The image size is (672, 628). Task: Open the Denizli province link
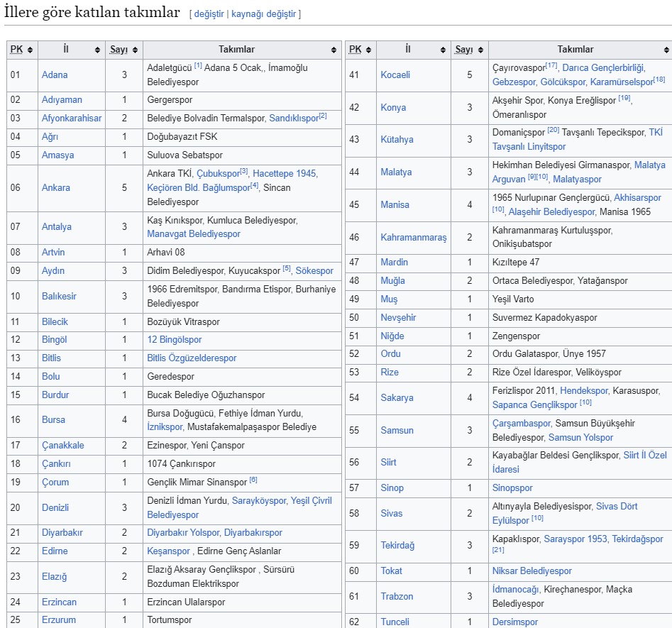(55, 507)
